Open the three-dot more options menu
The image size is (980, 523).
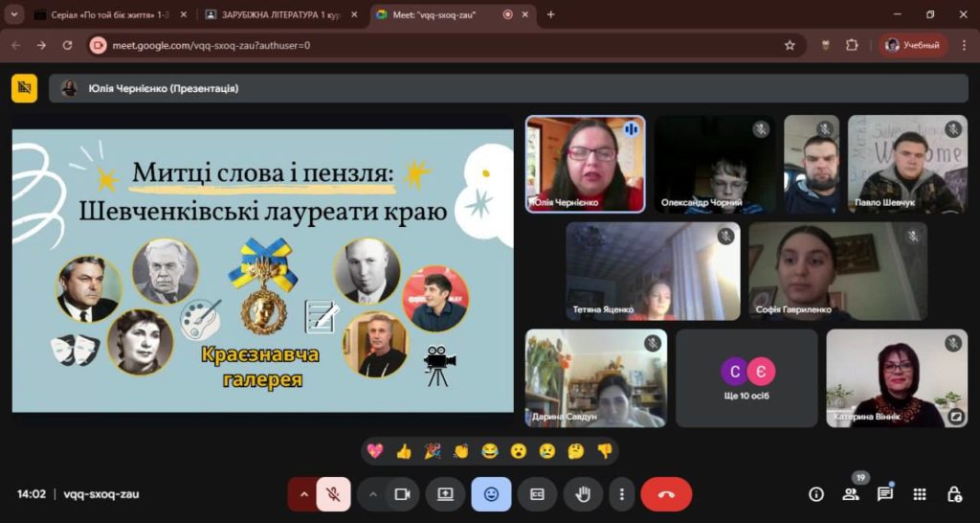(x=622, y=494)
